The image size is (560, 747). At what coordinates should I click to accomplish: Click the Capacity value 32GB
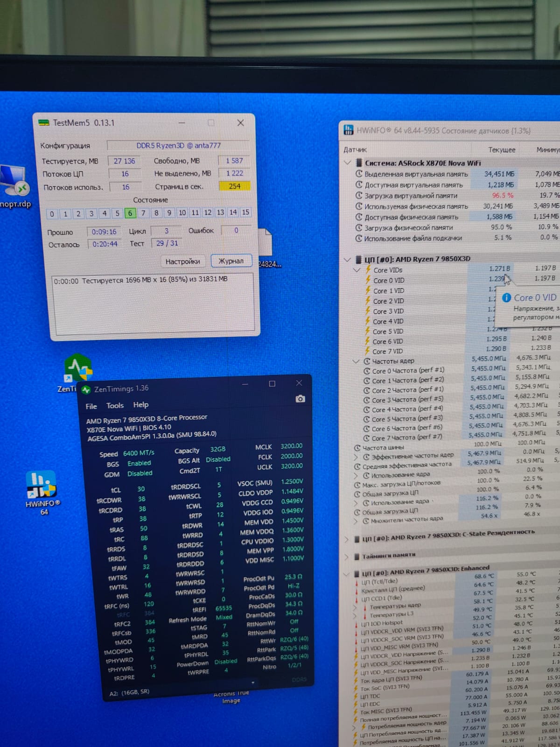(217, 449)
